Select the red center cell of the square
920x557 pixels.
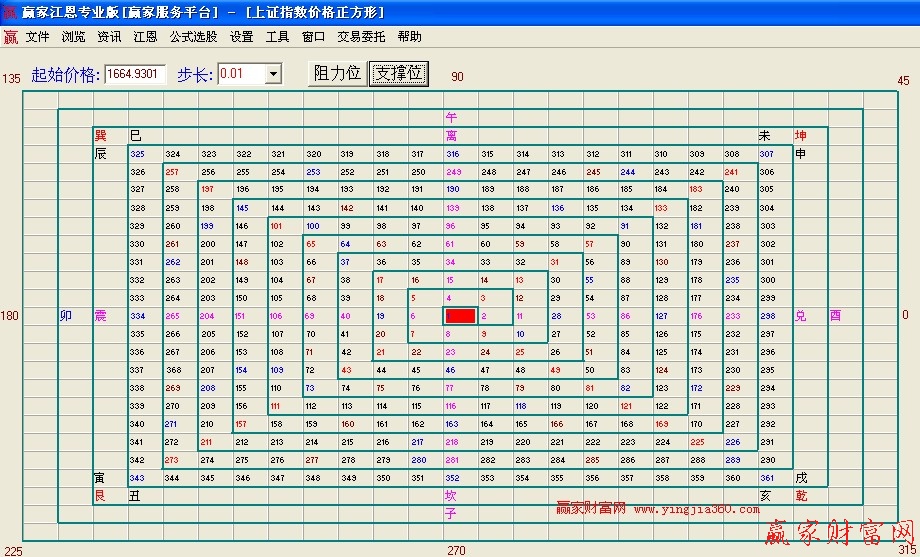click(460, 316)
